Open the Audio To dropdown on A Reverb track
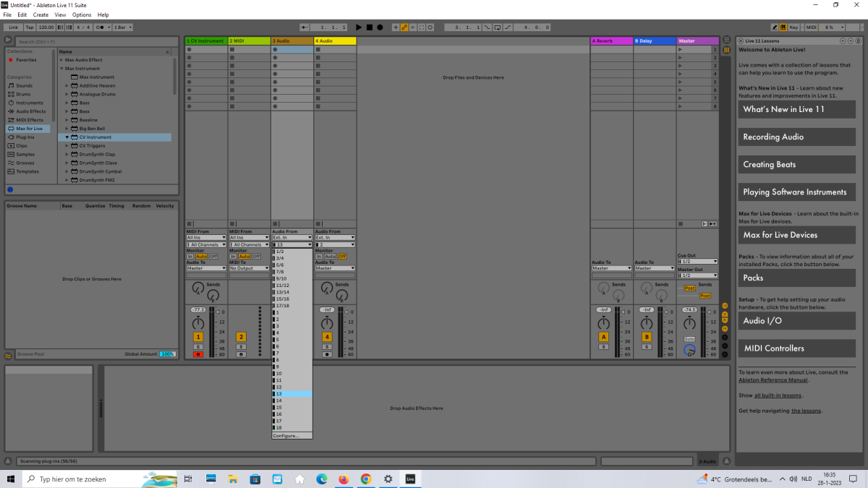The width and height of the screenshot is (868, 488). (x=611, y=268)
